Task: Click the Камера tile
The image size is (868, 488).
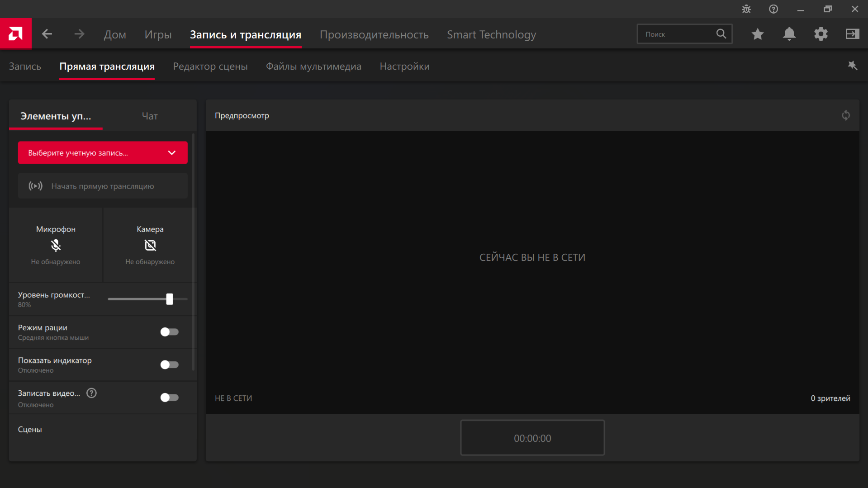Action: 150,245
